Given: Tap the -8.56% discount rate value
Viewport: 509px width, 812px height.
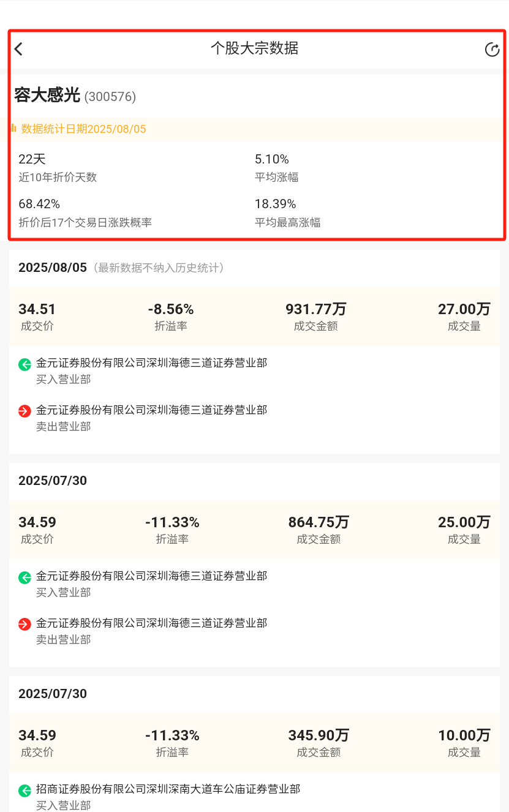Looking at the screenshot, I should [x=171, y=309].
